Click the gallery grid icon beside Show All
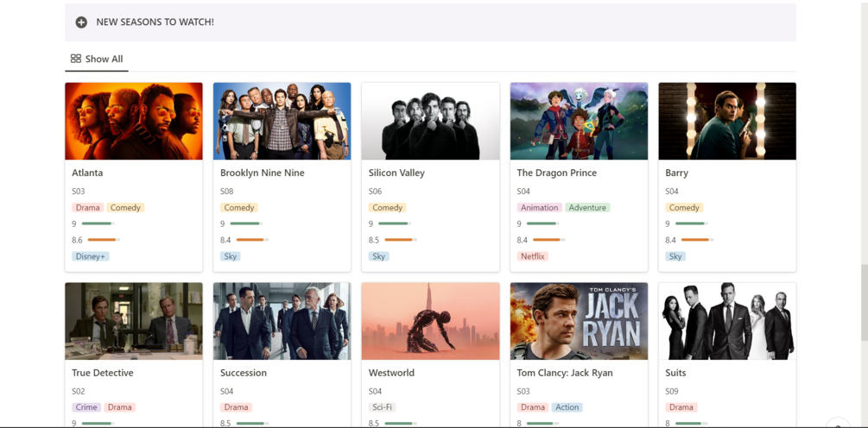This screenshot has width=868, height=428. click(x=76, y=59)
